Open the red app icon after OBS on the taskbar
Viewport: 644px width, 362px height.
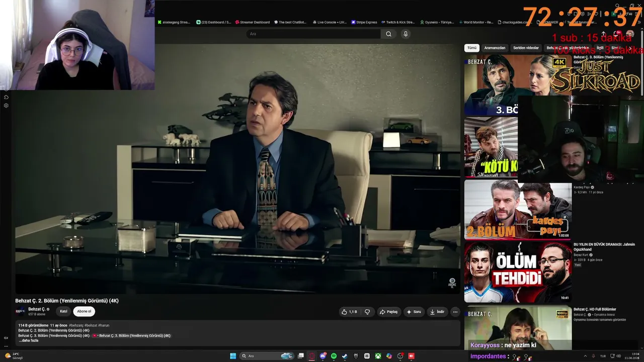[x=411, y=356]
